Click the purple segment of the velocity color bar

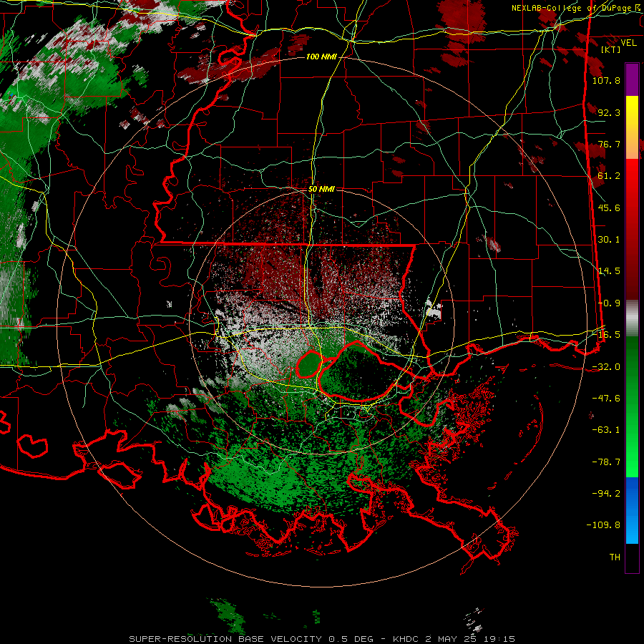pyautogui.click(x=632, y=79)
